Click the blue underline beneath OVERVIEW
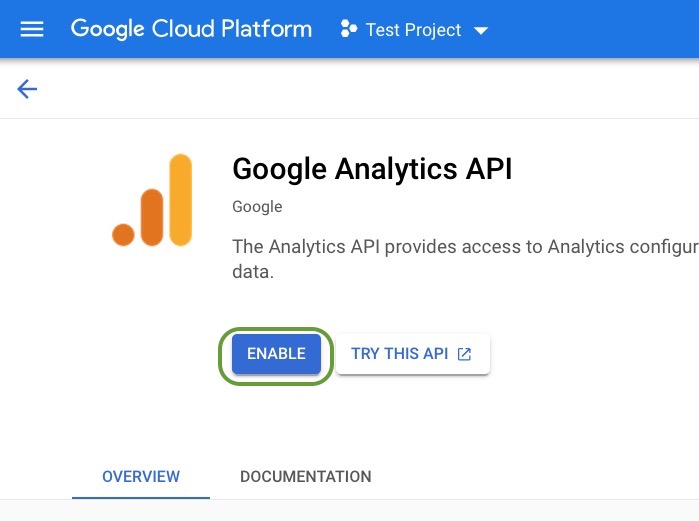The image size is (699, 521). pos(141,497)
